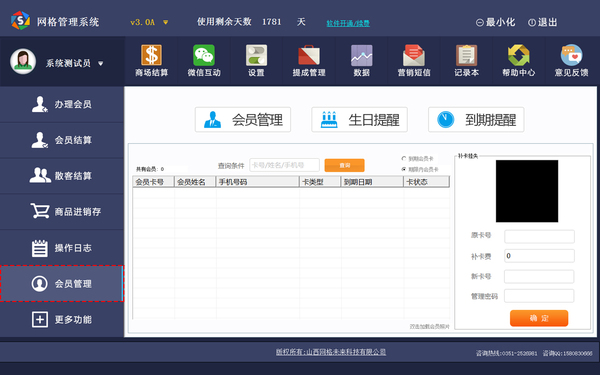Select 商品进销存 cart item in sidebar
The image size is (600, 375).
(62, 212)
